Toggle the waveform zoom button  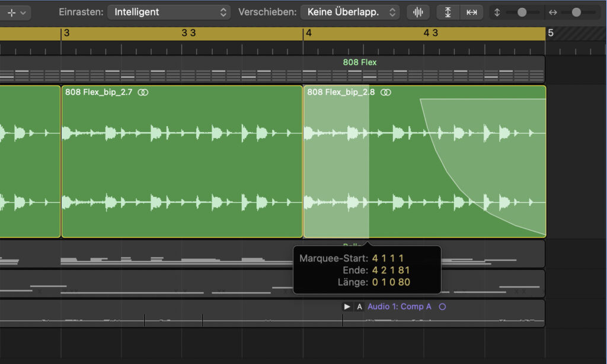pyautogui.click(x=418, y=12)
